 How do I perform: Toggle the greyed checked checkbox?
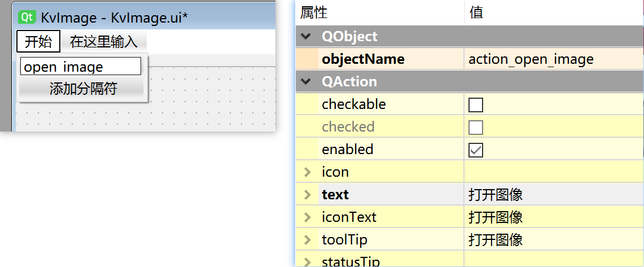click(x=476, y=128)
